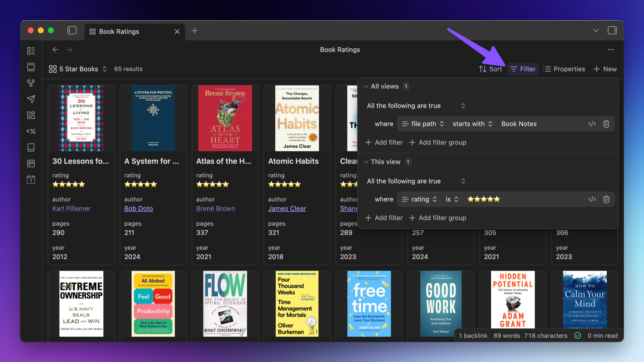Open the more options ellipsis menu
This screenshot has width=644, height=362.
pos(611,50)
